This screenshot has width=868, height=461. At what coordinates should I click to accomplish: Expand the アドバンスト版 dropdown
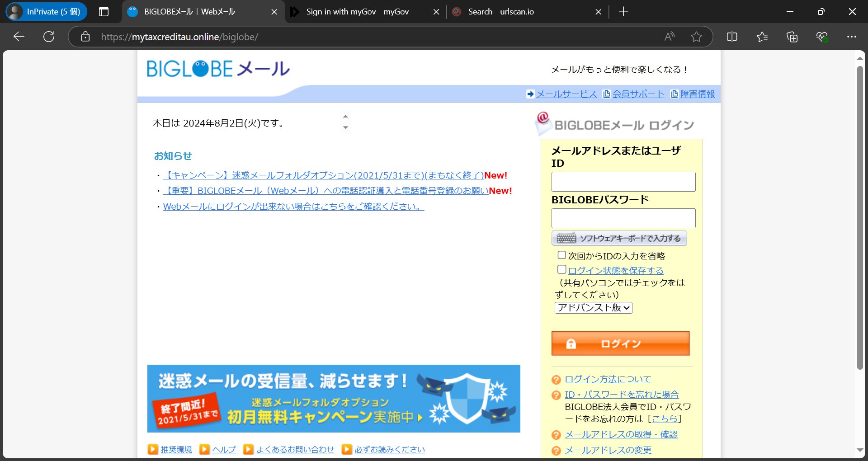594,308
